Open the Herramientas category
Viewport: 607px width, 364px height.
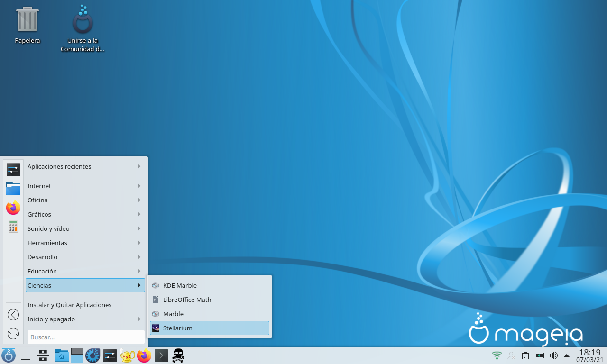click(x=85, y=243)
